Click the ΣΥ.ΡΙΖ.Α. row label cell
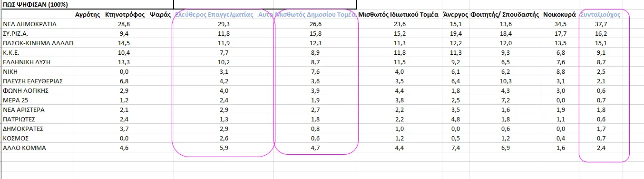 click(37, 33)
